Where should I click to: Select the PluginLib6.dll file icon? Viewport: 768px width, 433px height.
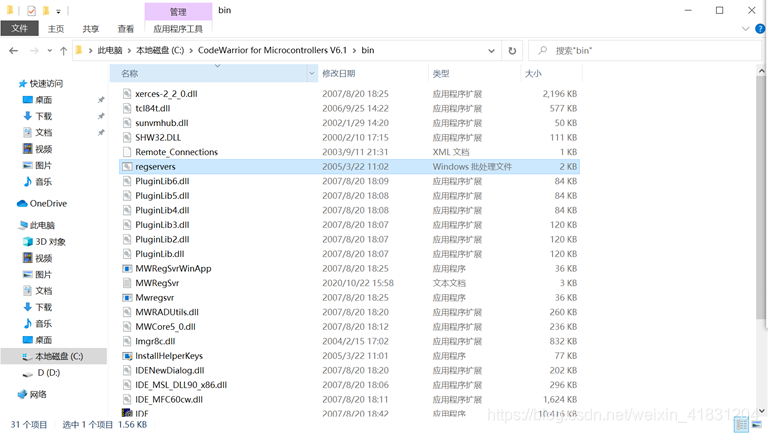pyautogui.click(x=127, y=181)
